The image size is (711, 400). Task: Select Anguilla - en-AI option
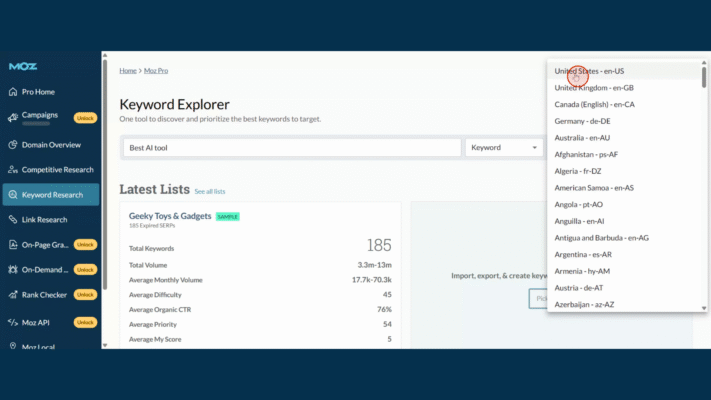coord(624,221)
